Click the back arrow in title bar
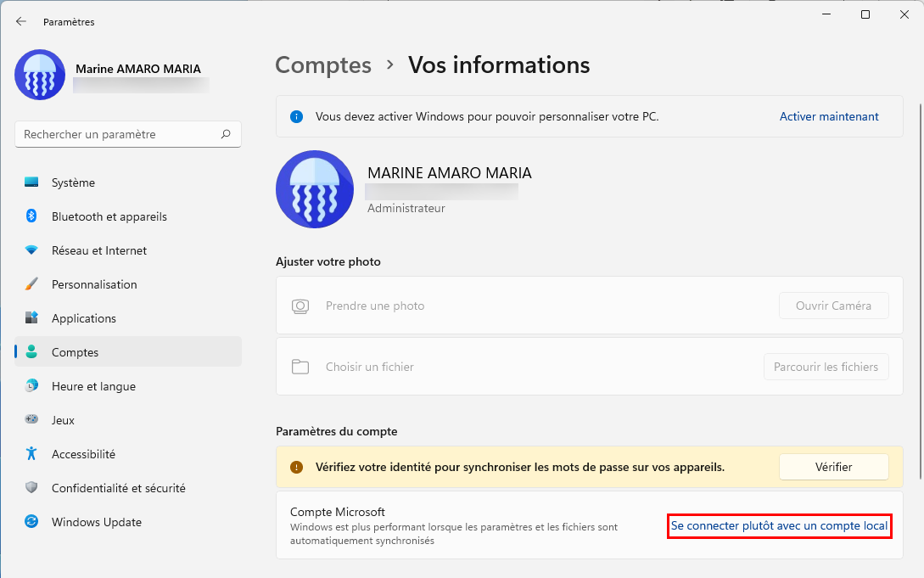The image size is (924, 578). [21, 21]
